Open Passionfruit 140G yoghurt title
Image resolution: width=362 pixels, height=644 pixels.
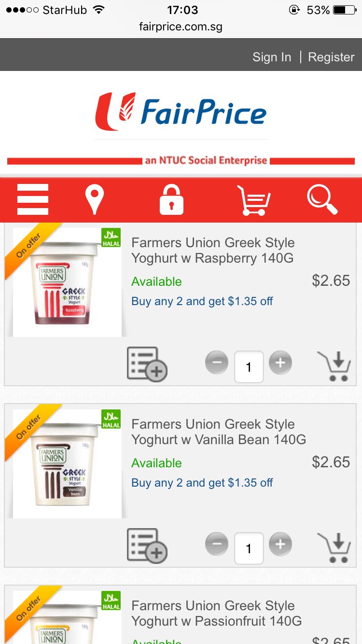pyautogui.click(x=216, y=613)
